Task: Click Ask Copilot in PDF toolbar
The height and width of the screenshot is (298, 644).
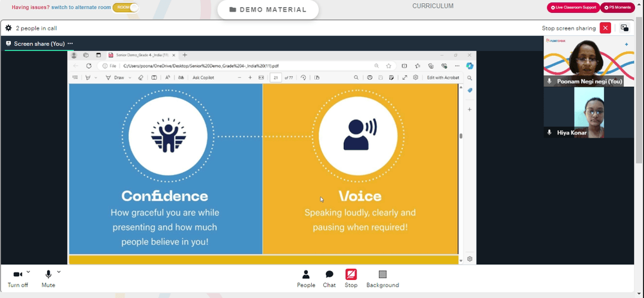Action: (x=204, y=77)
